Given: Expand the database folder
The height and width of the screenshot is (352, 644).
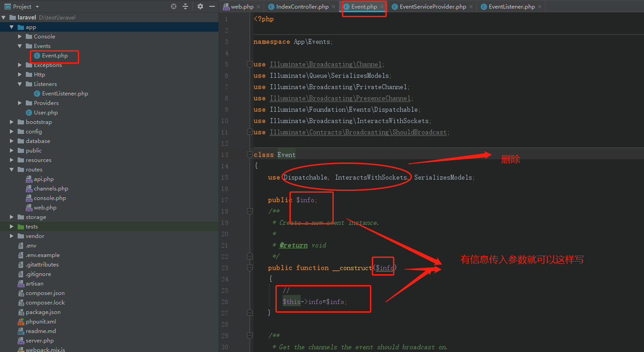Looking at the screenshot, I should click(x=12, y=141).
